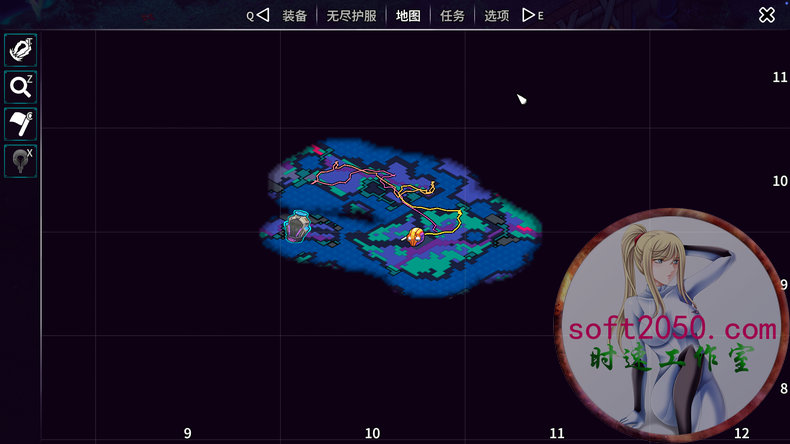
Task: Click grid column label 10 at bottom
Action: [372, 433]
